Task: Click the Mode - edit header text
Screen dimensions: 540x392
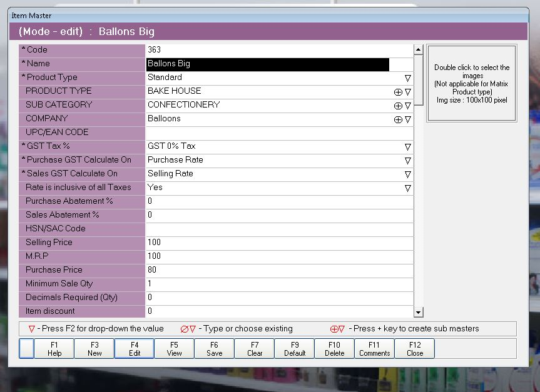Action: (x=51, y=31)
